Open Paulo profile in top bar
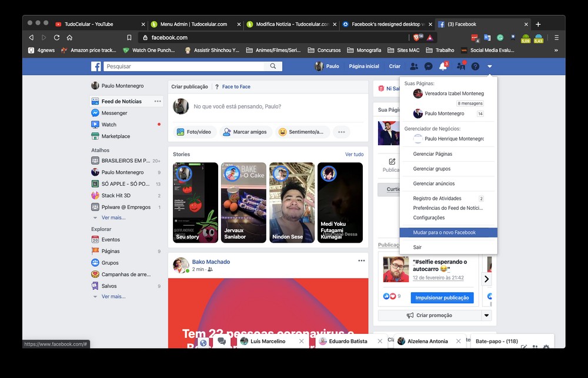 (327, 66)
